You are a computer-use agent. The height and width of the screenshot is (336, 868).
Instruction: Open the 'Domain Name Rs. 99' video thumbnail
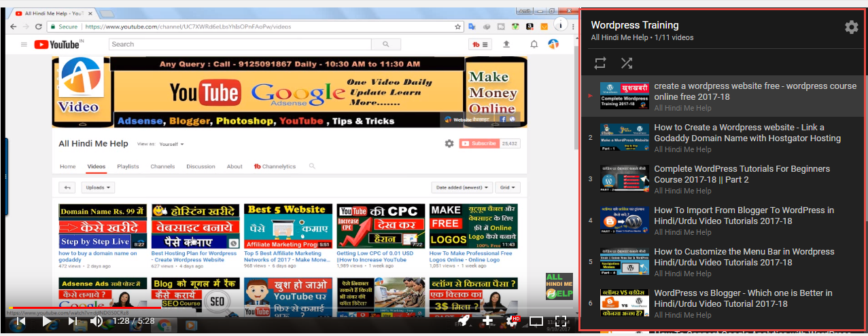pos(103,226)
